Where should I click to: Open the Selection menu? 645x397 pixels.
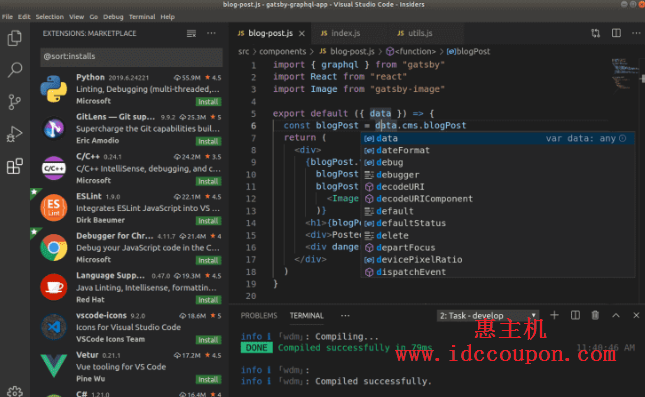50,17
